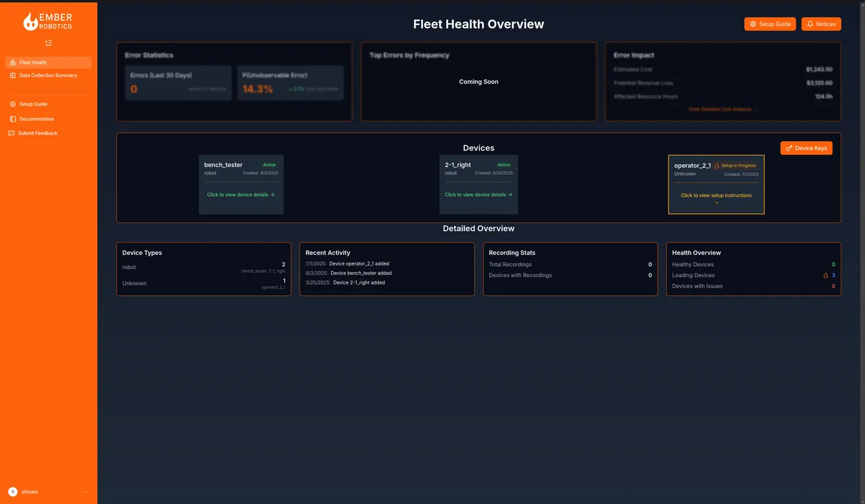Click to view setup instructions for operator_2_1
Viewport: 865px width, 504px height.
coord(716,195)
